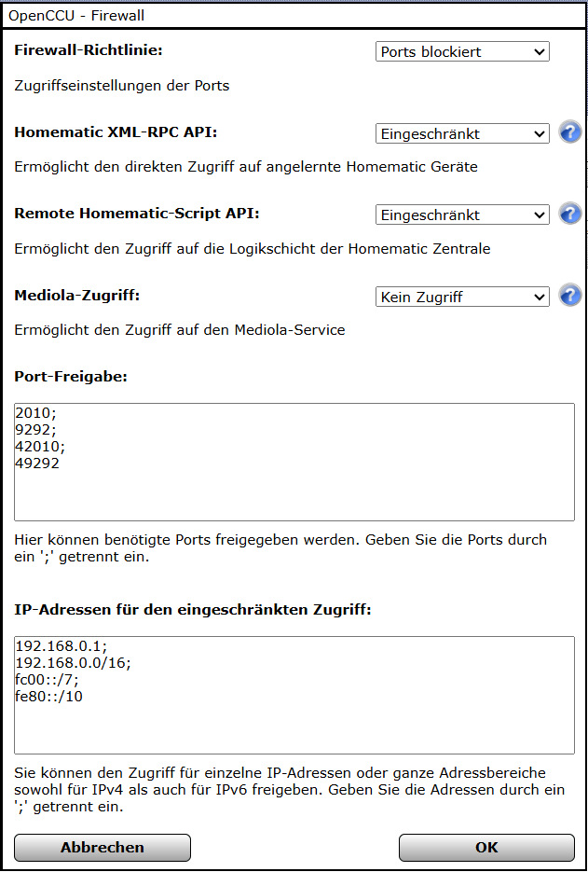Click the 2010; port line
The width and height of the screenshot is (588, 872).
click(36, 414)
